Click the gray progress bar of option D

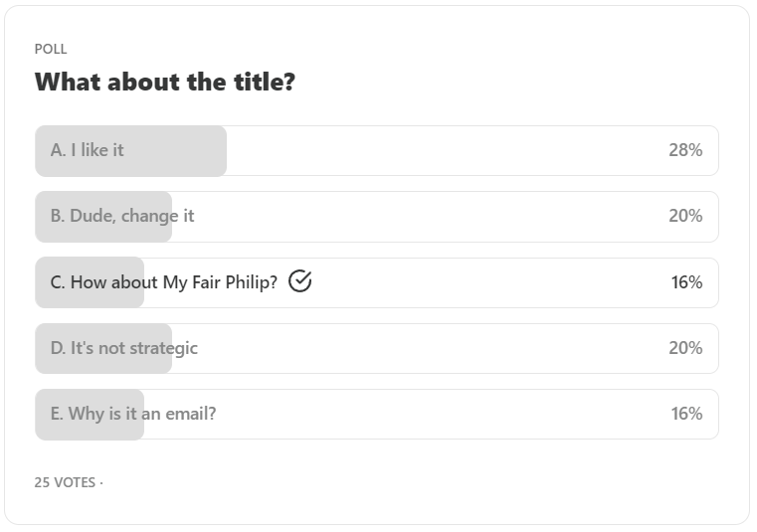[103, 348]
